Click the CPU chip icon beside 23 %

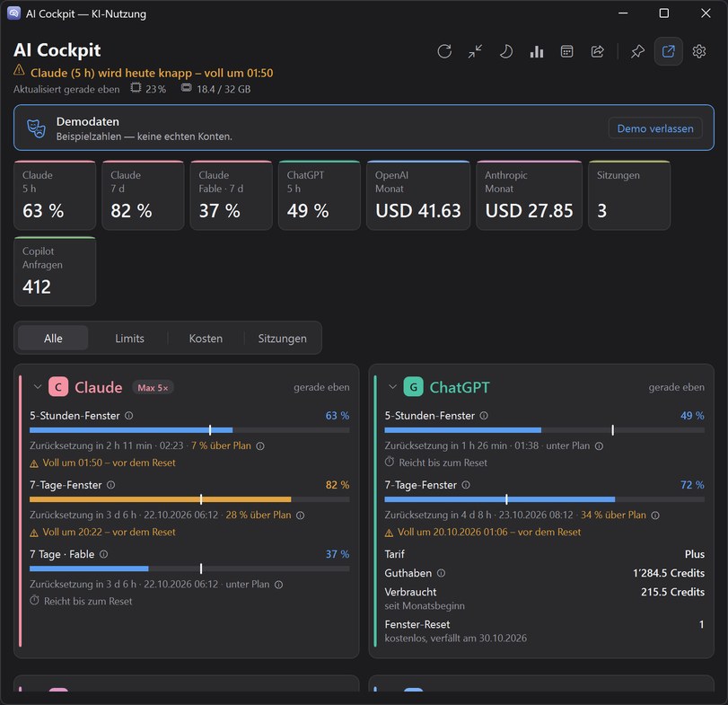pos(136,87)
